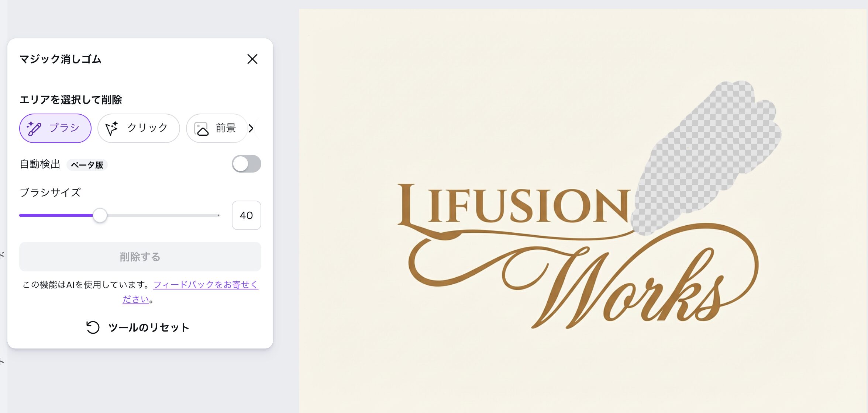
Task: Click the 自動検出 label text
Action: pyautogui.click(x=40, y=164)
